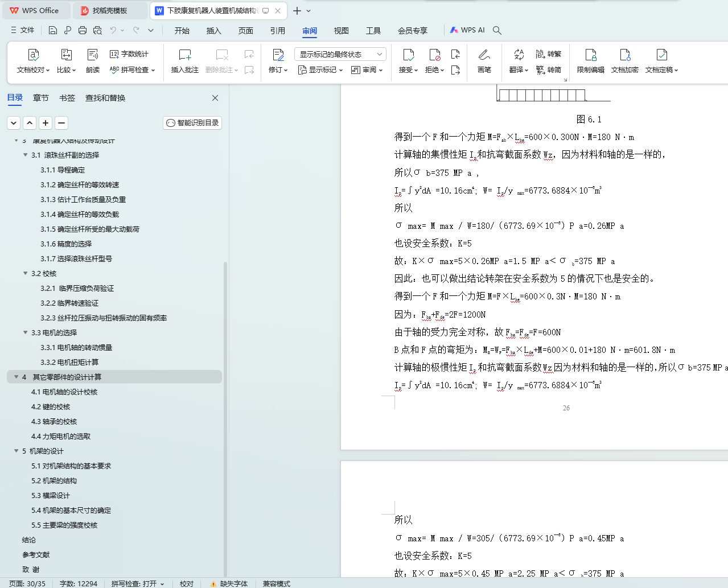Jump to 参考文献 heading
Screen dimensions: 728x588
[x=36, y=554]
